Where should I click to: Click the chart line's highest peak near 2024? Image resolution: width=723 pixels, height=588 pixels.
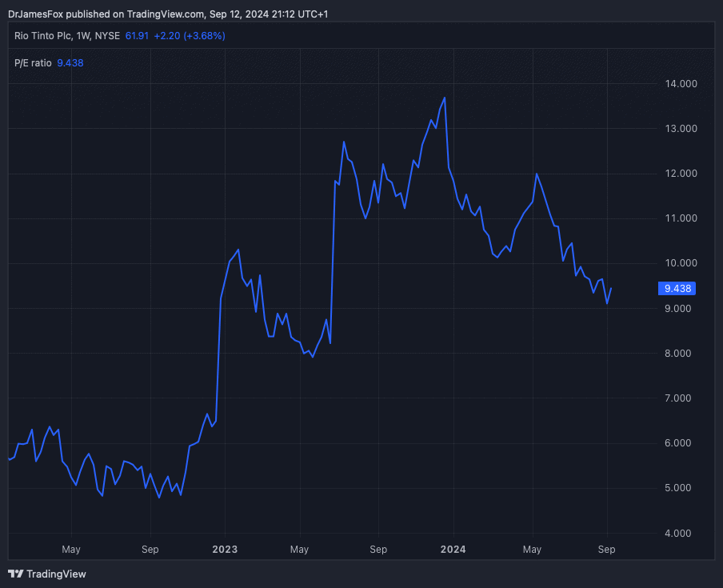tap(444, 98)
